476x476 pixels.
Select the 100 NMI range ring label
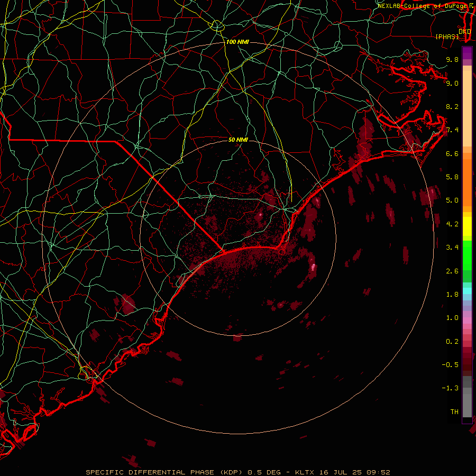[237, 42]
